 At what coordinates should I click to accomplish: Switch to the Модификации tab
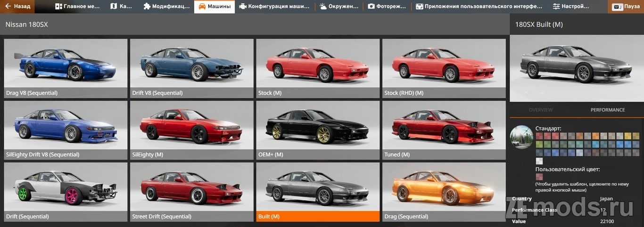[x=166, y=7]
